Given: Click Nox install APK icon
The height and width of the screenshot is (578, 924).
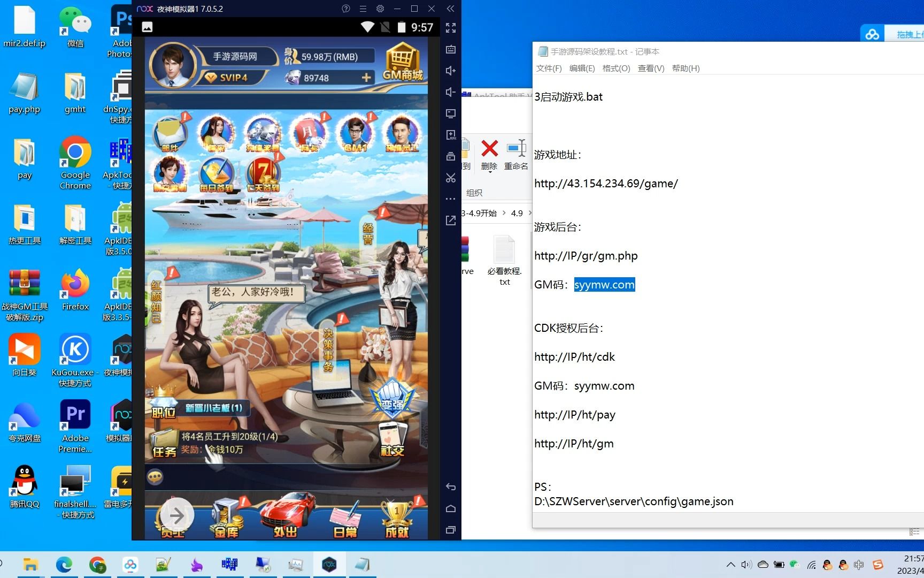Looking at the screenshot, I should pos(451,135).
